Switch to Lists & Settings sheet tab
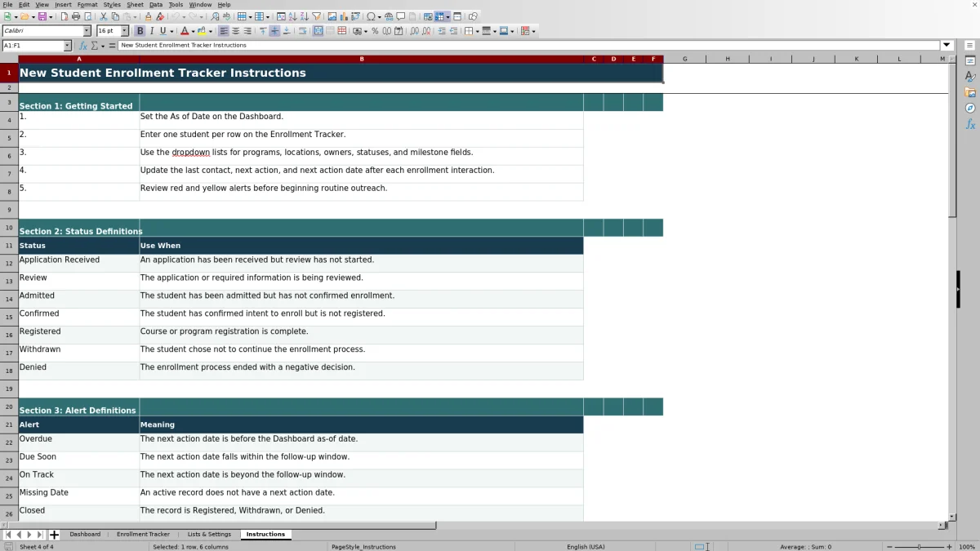 click(209, 535)
